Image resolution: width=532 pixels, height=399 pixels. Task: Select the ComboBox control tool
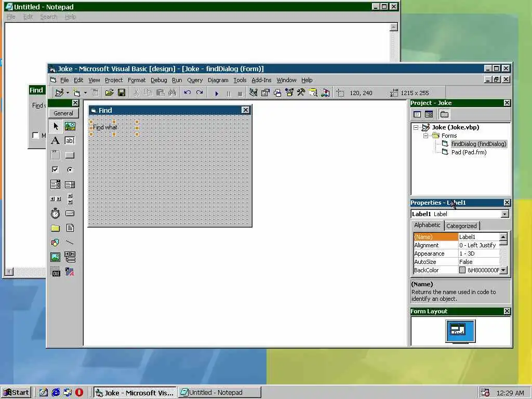click(55, 184)
